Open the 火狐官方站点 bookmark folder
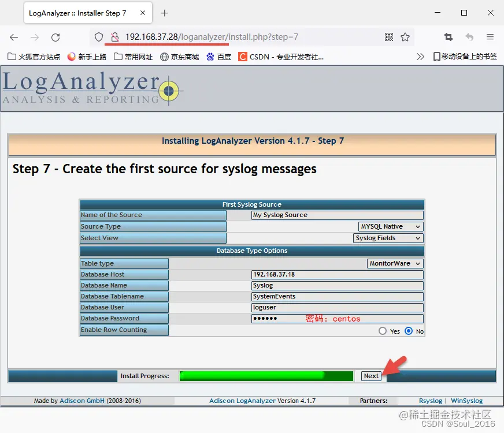This screenshot has width=504, height=433. [34, 57]
